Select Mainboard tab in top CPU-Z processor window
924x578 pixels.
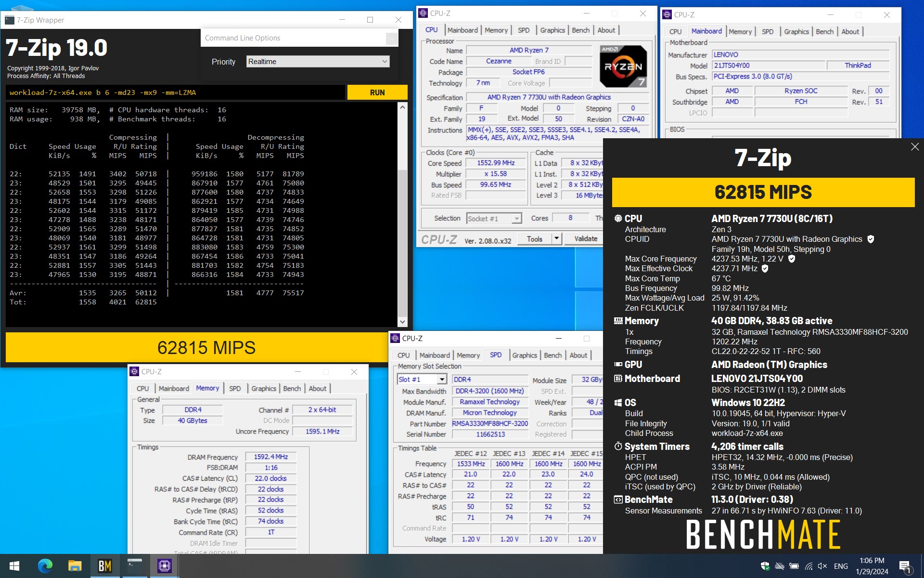click(462, 30)
